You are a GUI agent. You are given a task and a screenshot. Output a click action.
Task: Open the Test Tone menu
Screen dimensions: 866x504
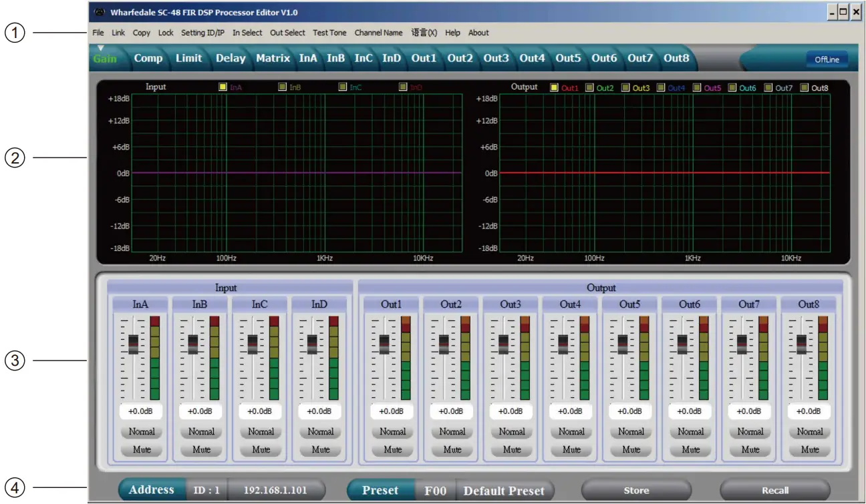click(x=329, y=32)
